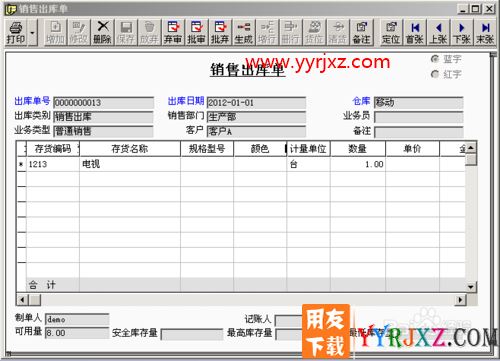500x361 pixels.
Task: Go to next record with 下张
Action: (462, 32)
